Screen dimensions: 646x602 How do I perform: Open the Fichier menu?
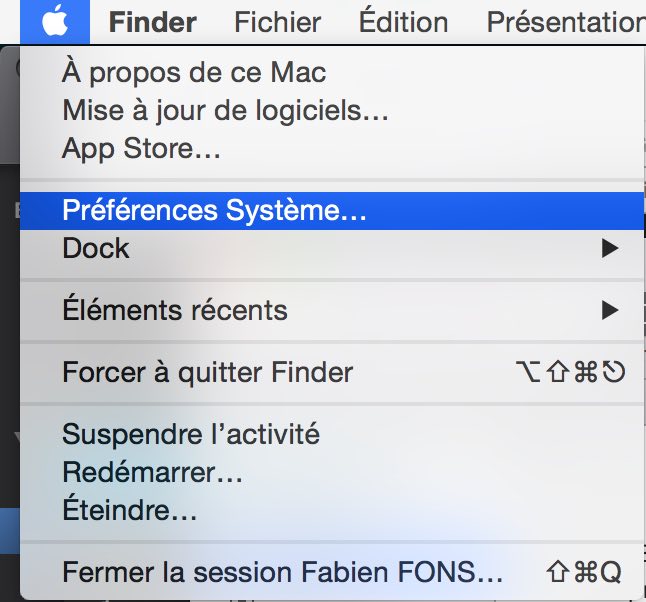tap(277, 22)
